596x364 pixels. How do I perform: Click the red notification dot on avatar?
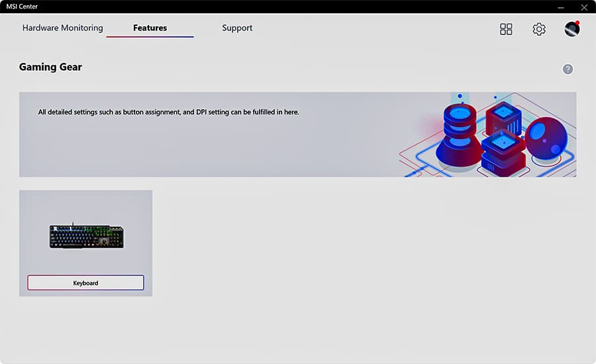tap(577, 23)
